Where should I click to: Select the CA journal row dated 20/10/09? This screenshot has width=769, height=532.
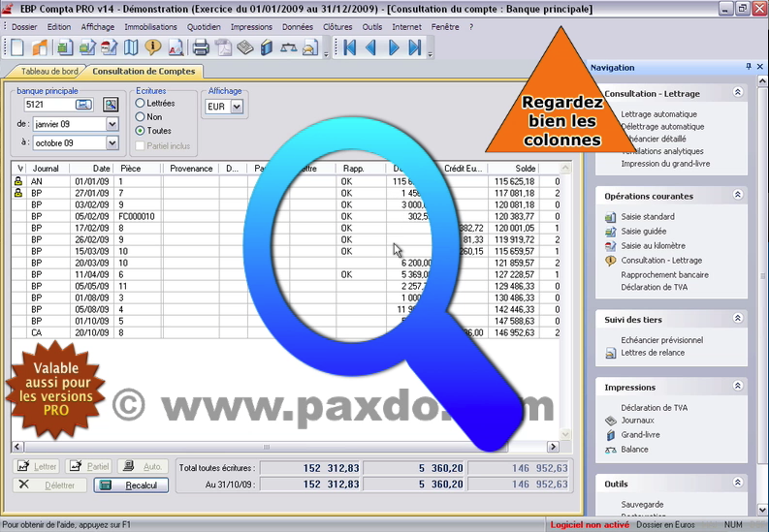[x=285, y=333]
